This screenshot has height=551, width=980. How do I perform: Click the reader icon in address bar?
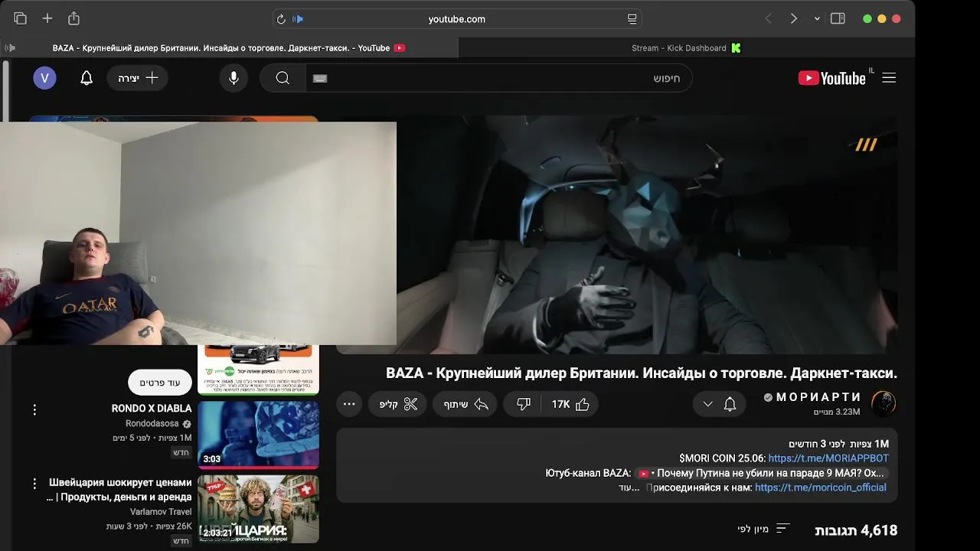pos(632,19)
